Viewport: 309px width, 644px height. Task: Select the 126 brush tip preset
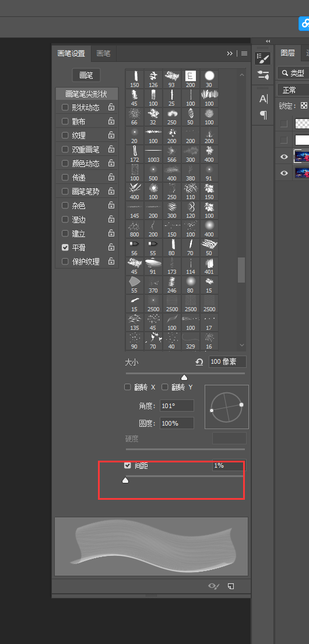[x=153, y=79]
